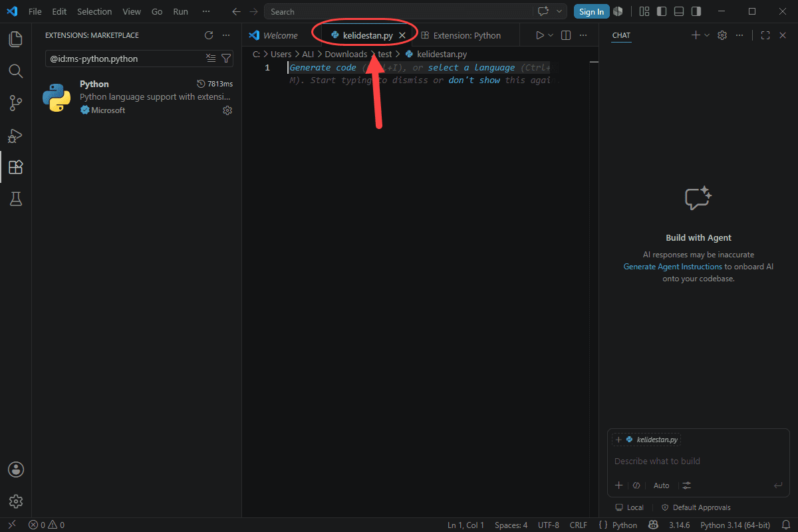Click the don't show link
Viewport: 798px width, 532px height.
point(474,80)
